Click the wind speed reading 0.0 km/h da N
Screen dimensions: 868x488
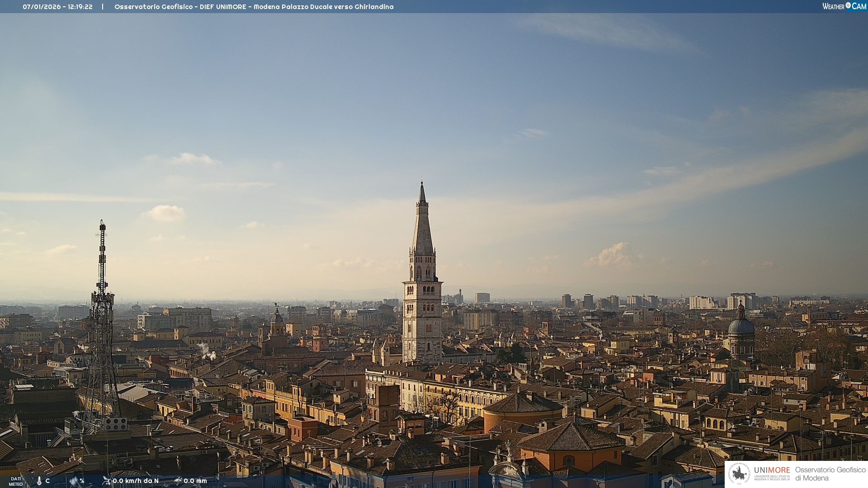tap(136, 481)
